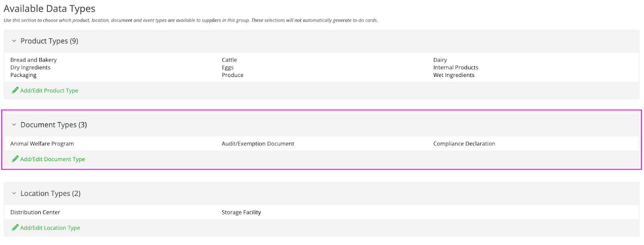The image size is (644, 245).
Task: Open the Add/Edit Document Type link
Action: [52, 159]
